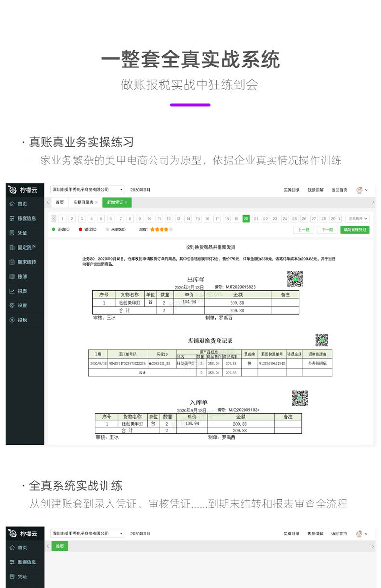Screen dimensions: 381x588
Task: Open 实操目录 link in 全真系统实战训练 screenshot
Action: click(291, 534)
